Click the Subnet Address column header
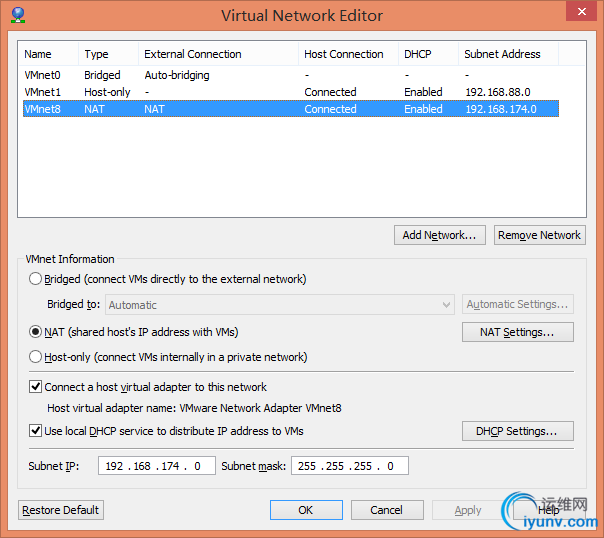Screen dimensions: 604x538 pyautogui.click(x=508, y=54)
